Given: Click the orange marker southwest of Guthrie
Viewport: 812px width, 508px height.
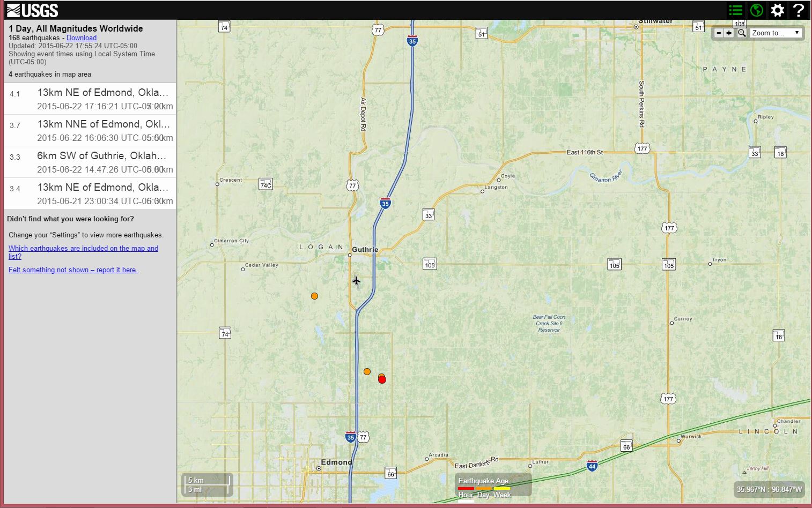Looking at the screenshot, I should click(314, 296).
